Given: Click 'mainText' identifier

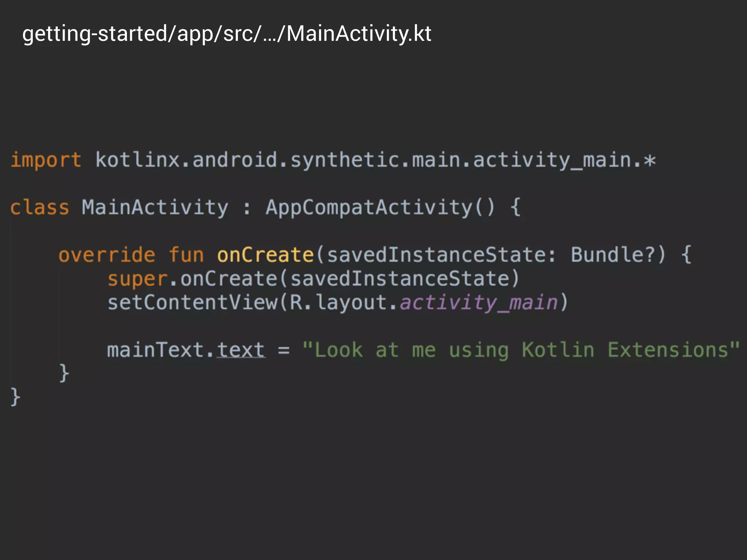Looking at the screenshot, I should 155,350.
